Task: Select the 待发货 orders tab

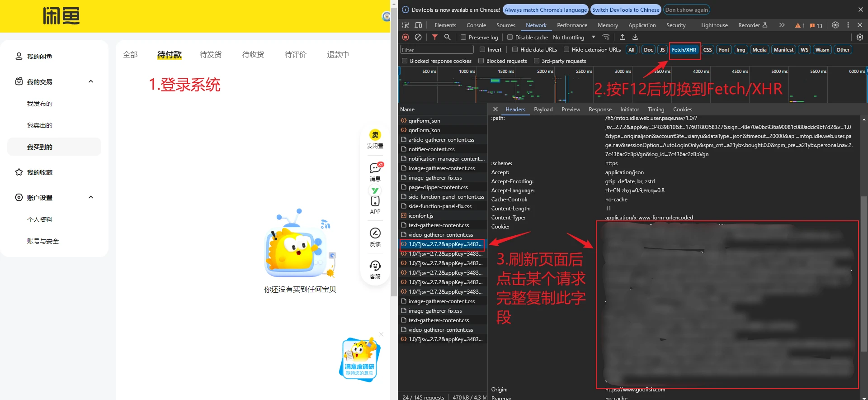Action: [x=211, y=54]
